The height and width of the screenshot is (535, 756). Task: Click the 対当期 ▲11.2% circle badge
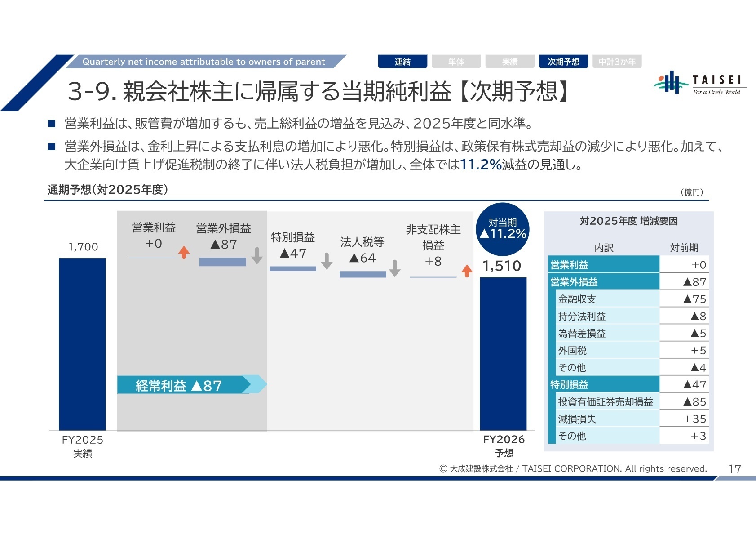point(503,229)
